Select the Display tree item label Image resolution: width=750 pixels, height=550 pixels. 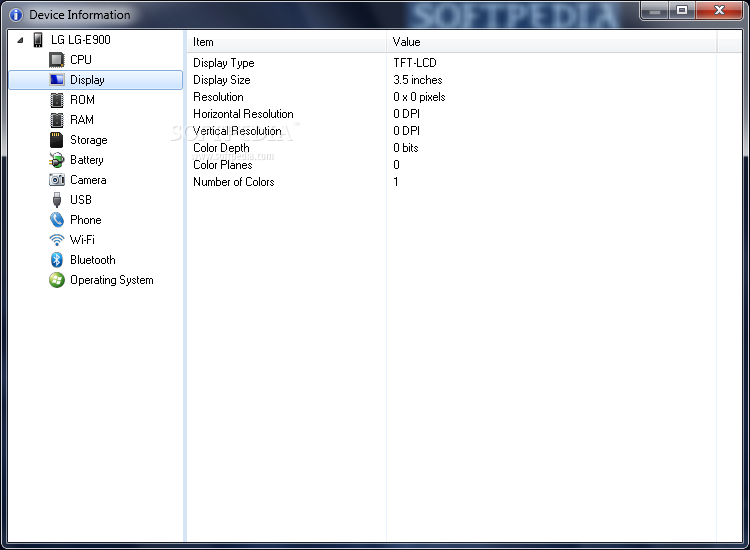point(87,80)
